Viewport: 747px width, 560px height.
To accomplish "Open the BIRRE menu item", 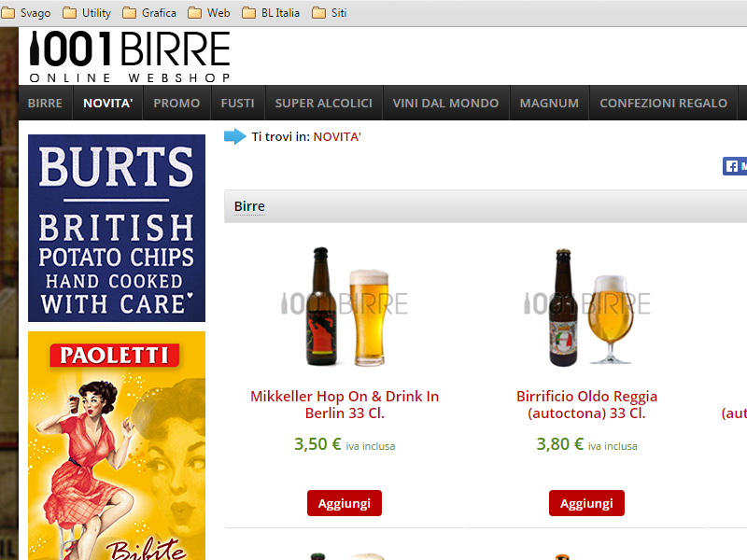I will click(x=45, y=103).
